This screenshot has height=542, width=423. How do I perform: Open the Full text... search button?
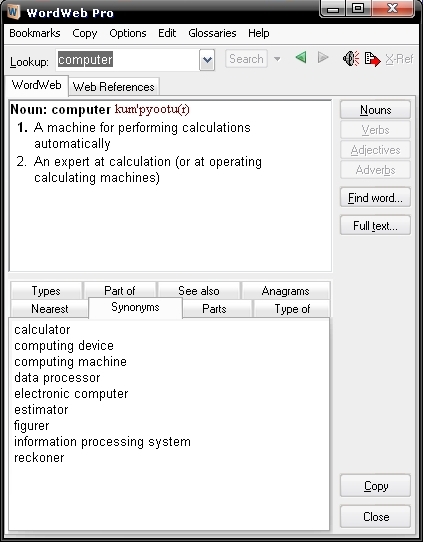[375, 226]
